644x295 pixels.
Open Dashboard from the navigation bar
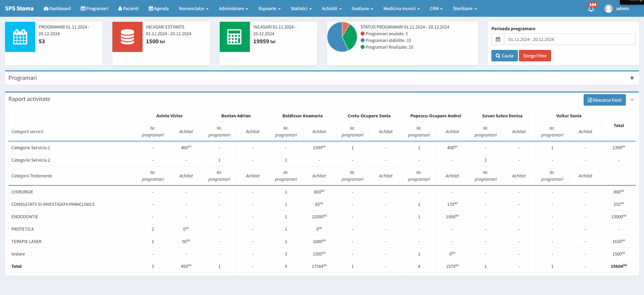(x=57, y=8)
